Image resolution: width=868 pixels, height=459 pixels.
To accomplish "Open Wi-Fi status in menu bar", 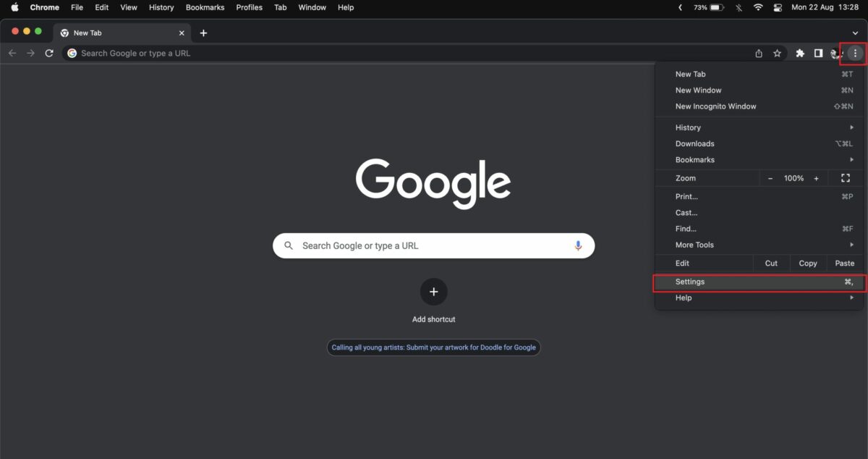I will [x=758, y=7].
